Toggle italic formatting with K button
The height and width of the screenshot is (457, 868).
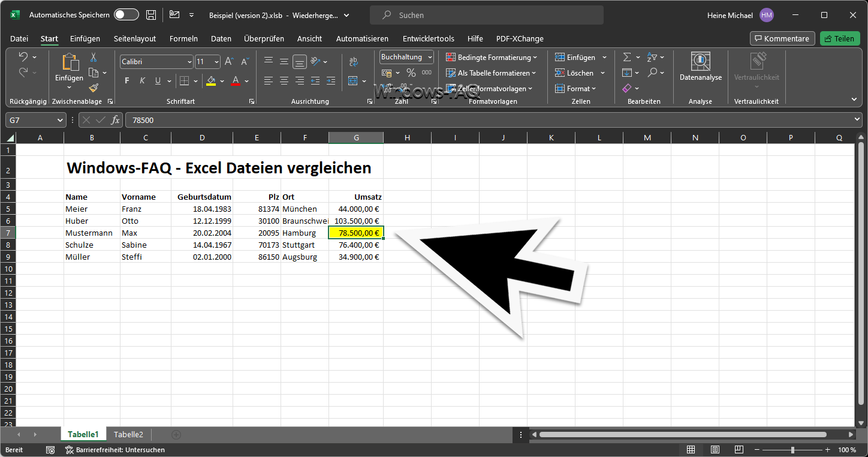pos(142,81)
